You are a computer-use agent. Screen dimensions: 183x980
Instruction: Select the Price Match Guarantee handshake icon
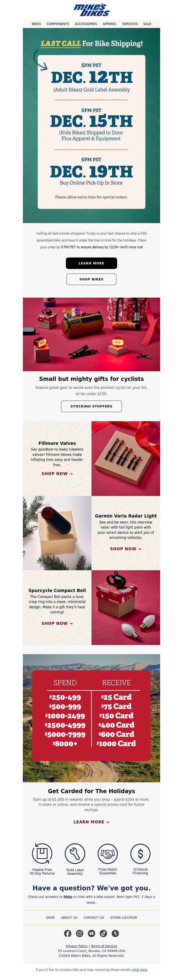pyautogui.click(x=108, y=853)
